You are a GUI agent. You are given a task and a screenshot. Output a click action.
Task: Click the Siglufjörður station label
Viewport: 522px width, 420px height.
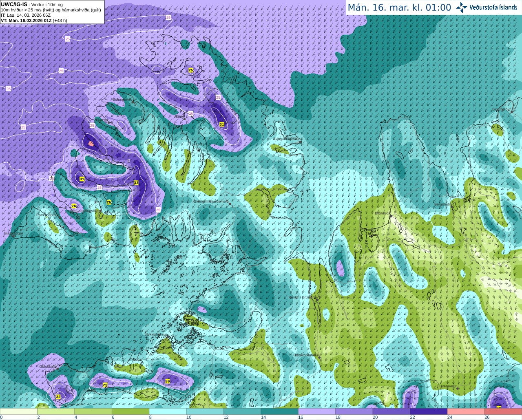502,109
